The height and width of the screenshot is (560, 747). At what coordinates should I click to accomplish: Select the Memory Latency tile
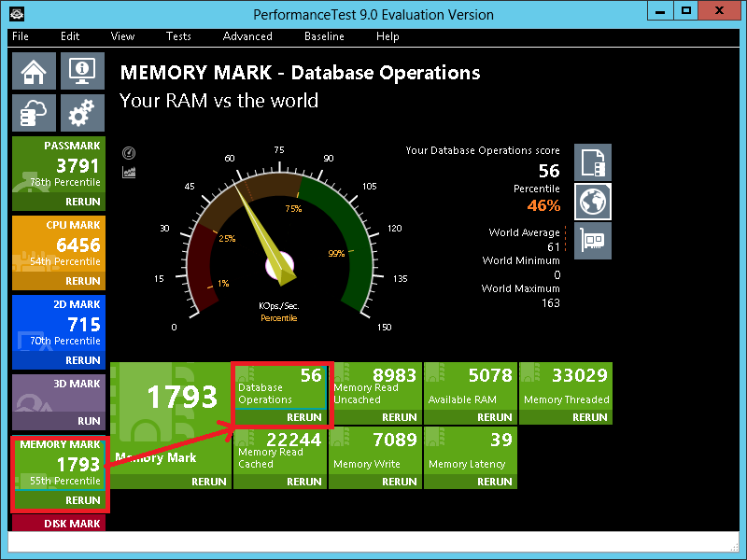point(470,450)
